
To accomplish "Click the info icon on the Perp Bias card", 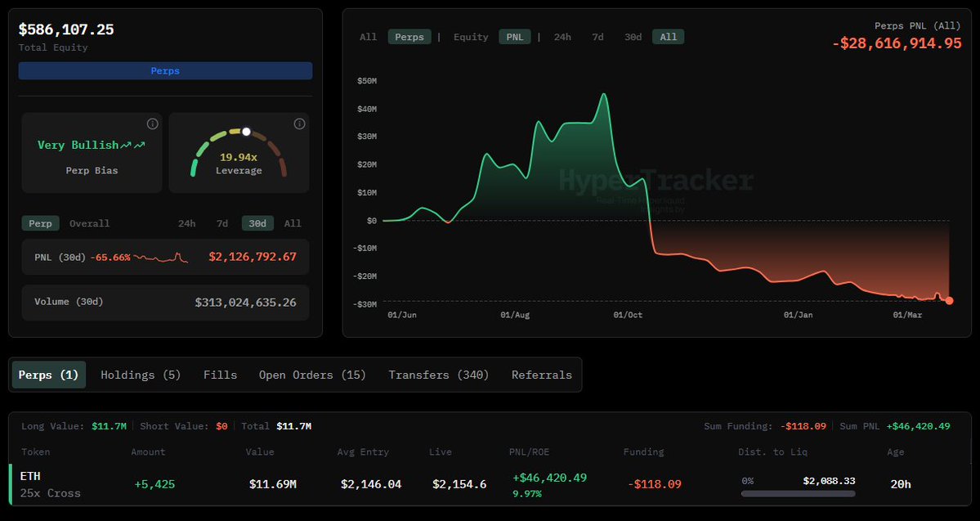I will click(152, 124).
